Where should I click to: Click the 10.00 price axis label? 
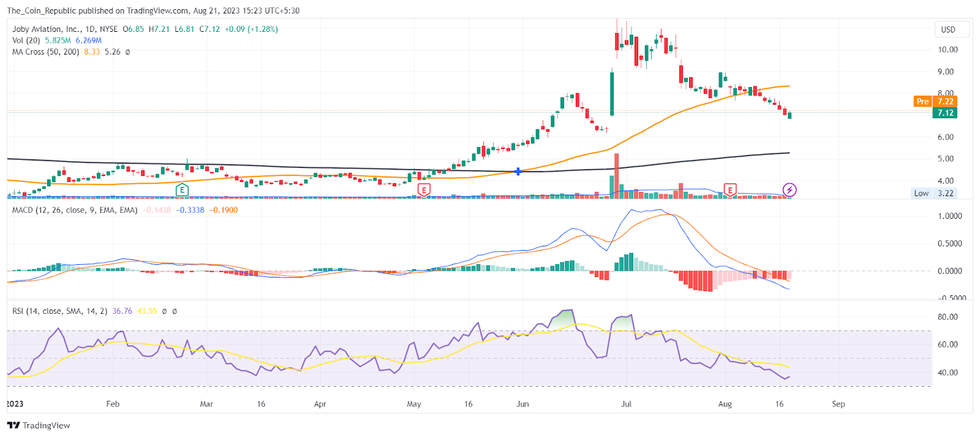pos(948,50)
